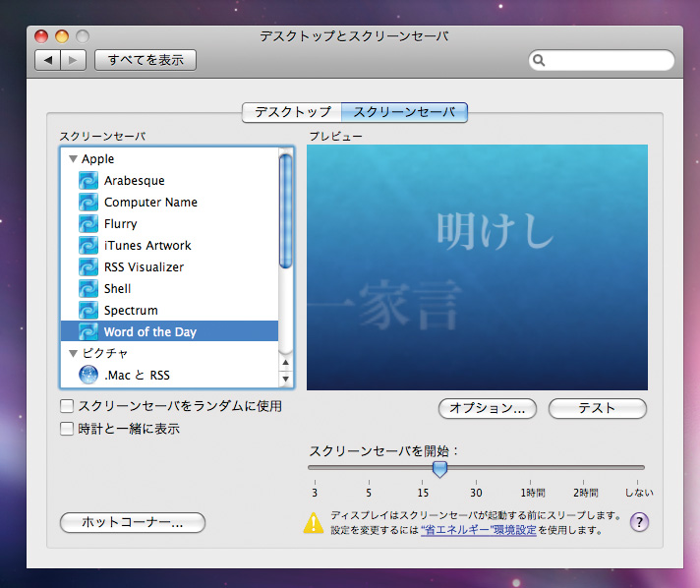The width and height of the screenshot is (700, 588).
Task: Enable スクリーンセーバをランダムに使用 checkbox
Action: pos(67,405)
